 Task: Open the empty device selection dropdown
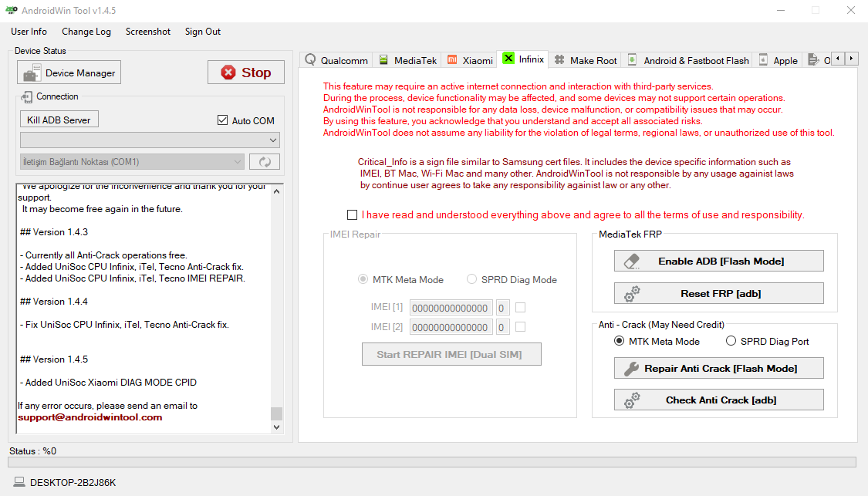[150, 140]
